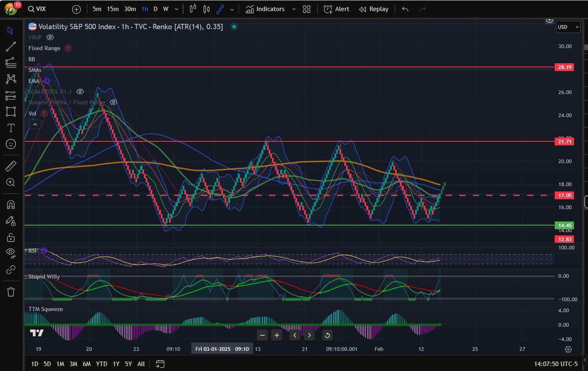This screenshot has height=371, width=588.
Task: Open the VIX symbol search
Action: point(38,9)
